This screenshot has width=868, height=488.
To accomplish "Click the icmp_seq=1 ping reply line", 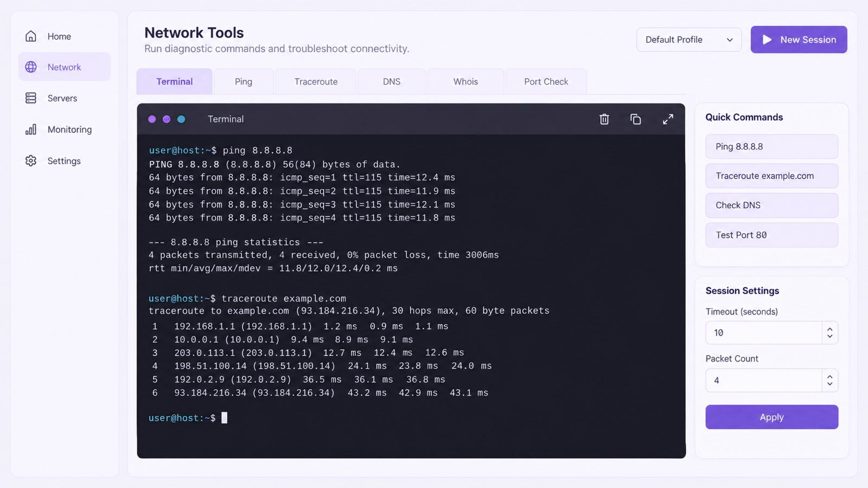I will [x=302, y=177].
